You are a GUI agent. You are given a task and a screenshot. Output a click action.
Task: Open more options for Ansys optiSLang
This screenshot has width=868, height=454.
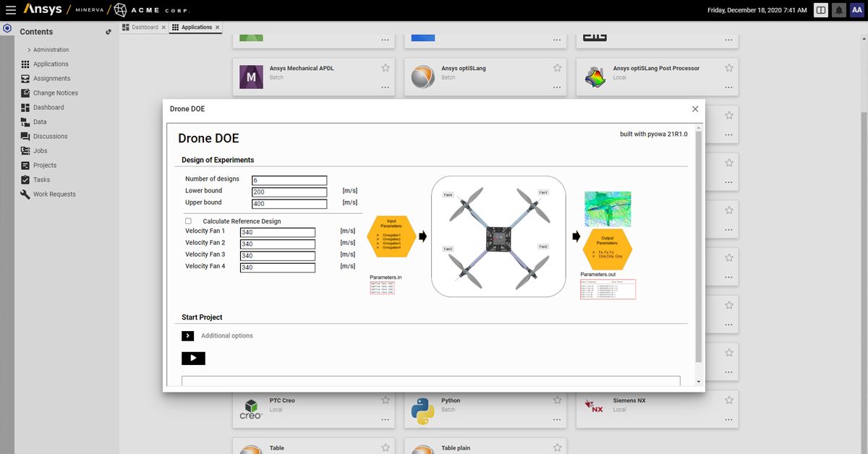coord(557,87)
